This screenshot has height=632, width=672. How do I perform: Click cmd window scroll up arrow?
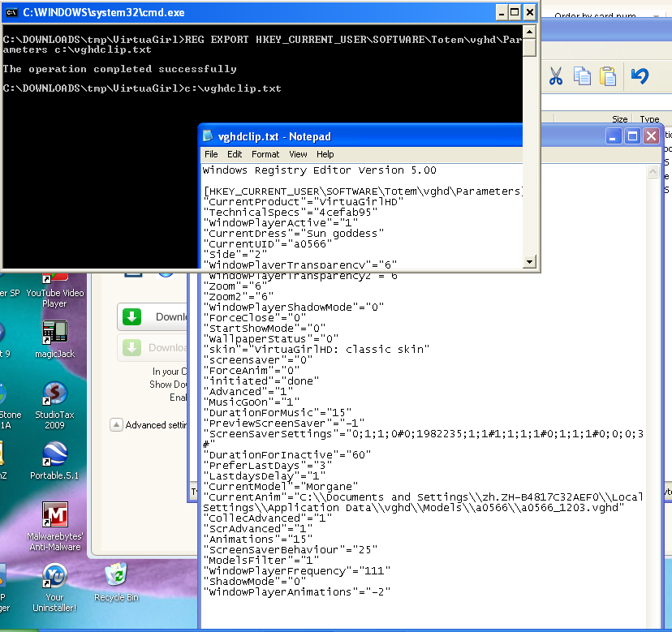(530, 32)
